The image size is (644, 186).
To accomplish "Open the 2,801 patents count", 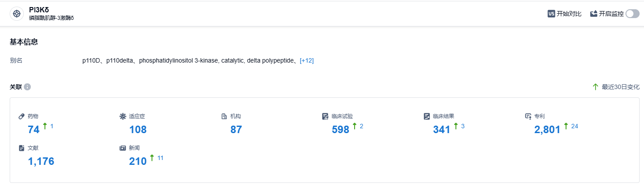I will 547,129.
